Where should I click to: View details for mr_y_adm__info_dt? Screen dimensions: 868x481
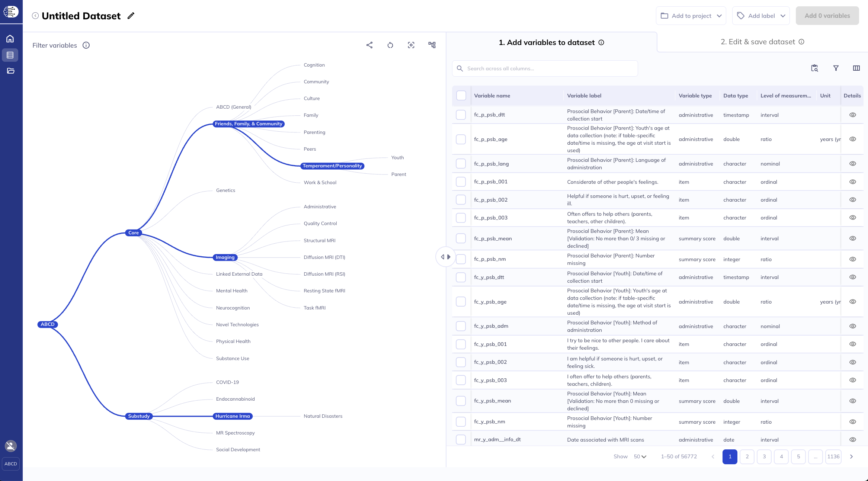click(x=853, y=440)
